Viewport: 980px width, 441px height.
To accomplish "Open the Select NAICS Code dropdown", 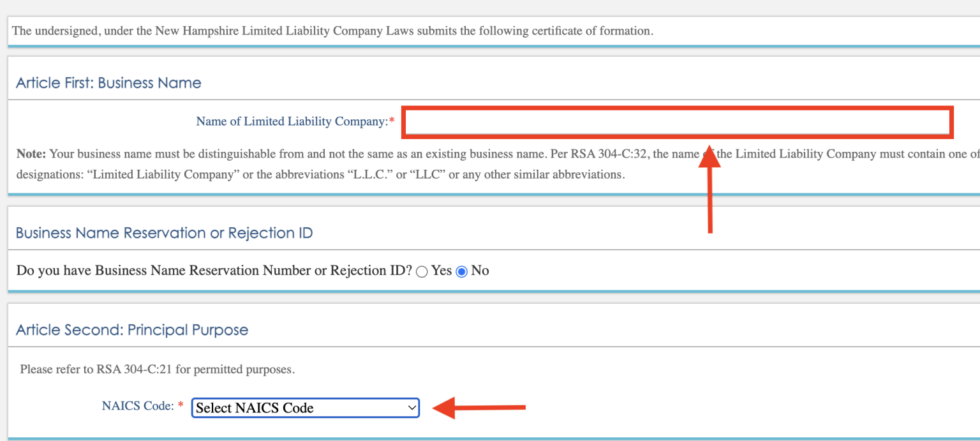I will point(305,408).
